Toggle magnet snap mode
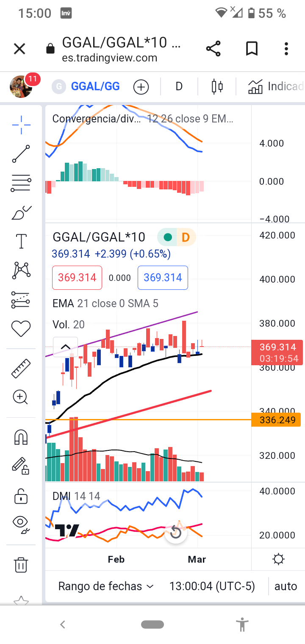Viewport: 305px width, 644px height. tap(21, 437)
